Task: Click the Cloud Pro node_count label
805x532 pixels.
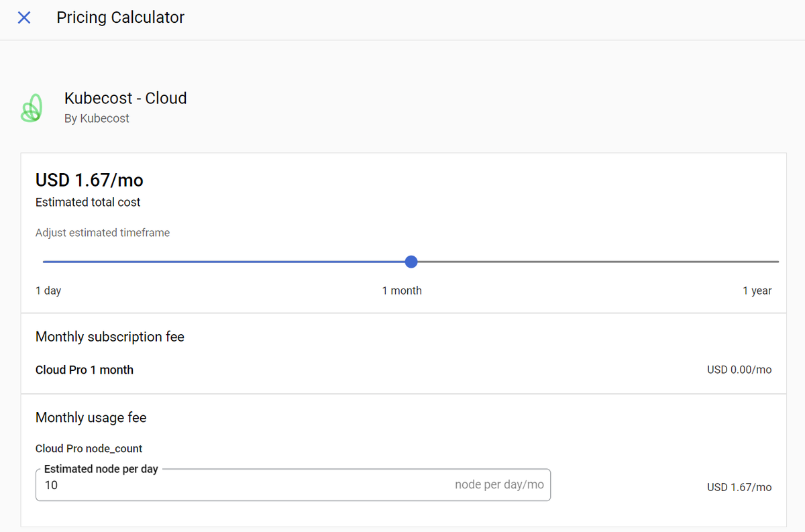Action: pos(89,448)
